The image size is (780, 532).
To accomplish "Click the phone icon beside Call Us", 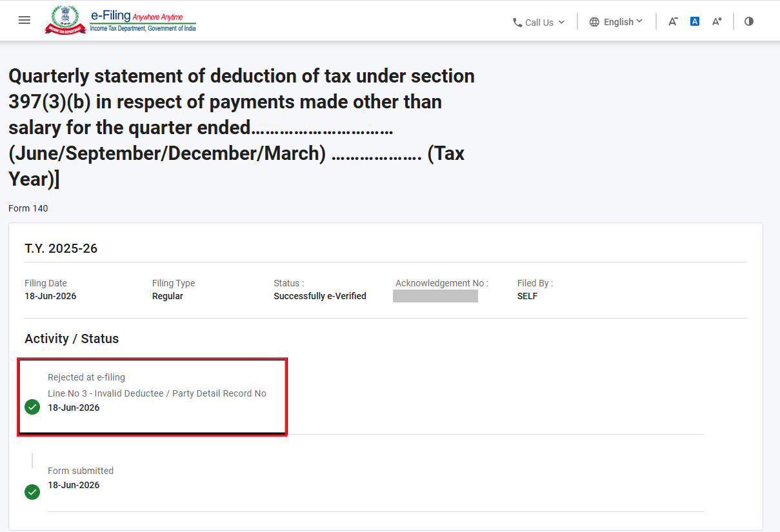I will (517, 22).
